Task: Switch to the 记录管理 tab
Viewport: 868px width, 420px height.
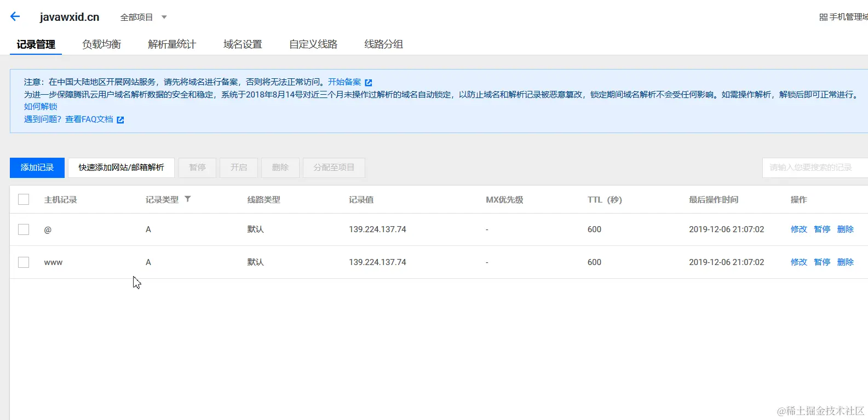Action: click(x=36, y=44)
